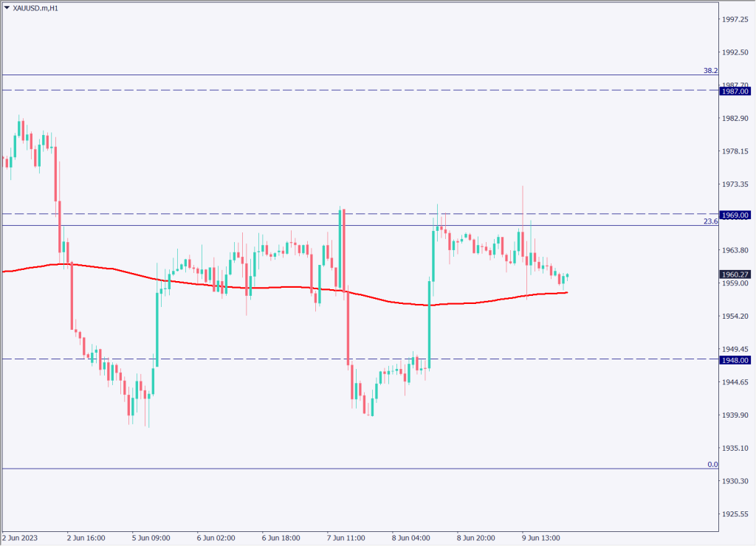Click the 9 Jun 13:00 time label
The height and width of the screenshot is (546, 756).
(x=540, y=538)
